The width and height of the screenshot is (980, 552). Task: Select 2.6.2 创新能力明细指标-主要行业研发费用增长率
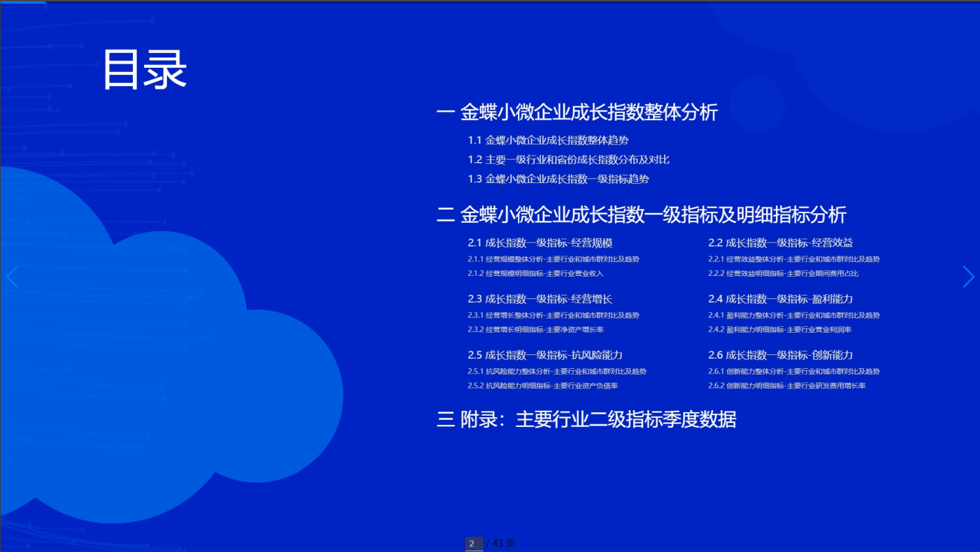click(x=787, y=386)
